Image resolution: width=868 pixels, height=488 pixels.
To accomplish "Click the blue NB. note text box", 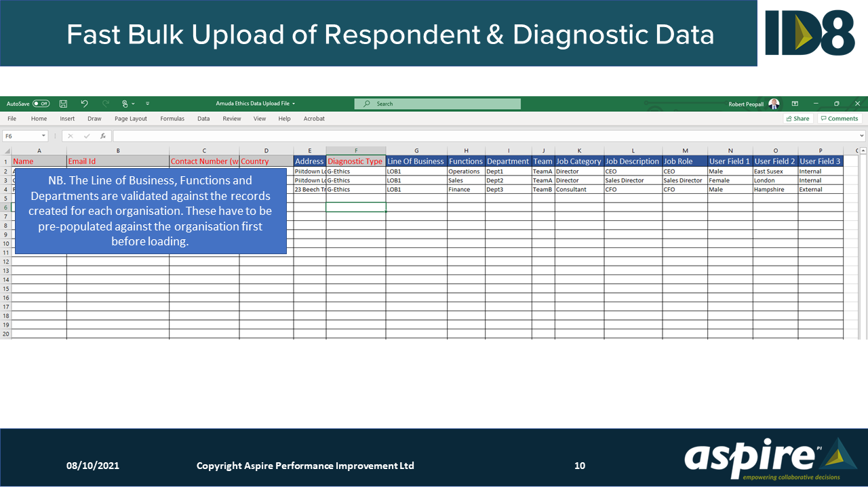I will 151,211.
